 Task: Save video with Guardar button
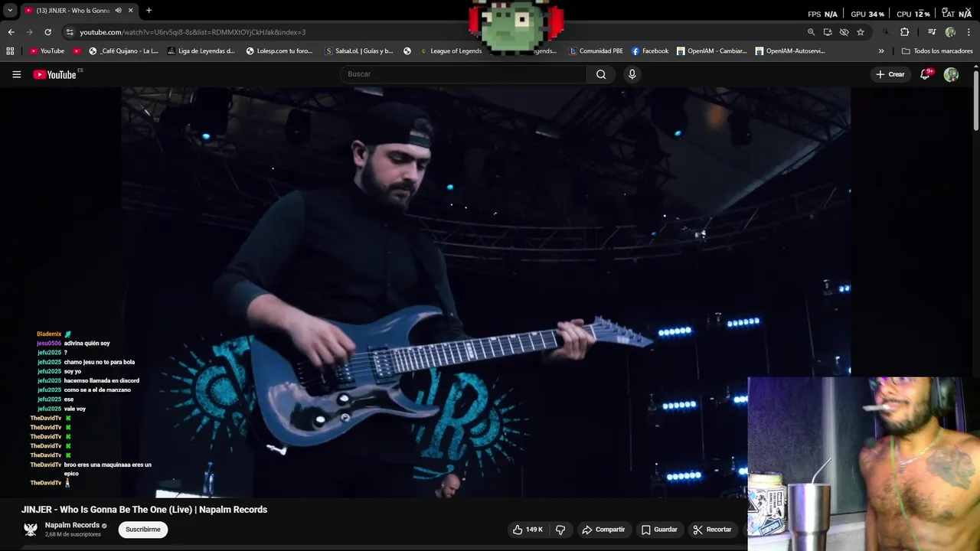[x=659, y=530]
